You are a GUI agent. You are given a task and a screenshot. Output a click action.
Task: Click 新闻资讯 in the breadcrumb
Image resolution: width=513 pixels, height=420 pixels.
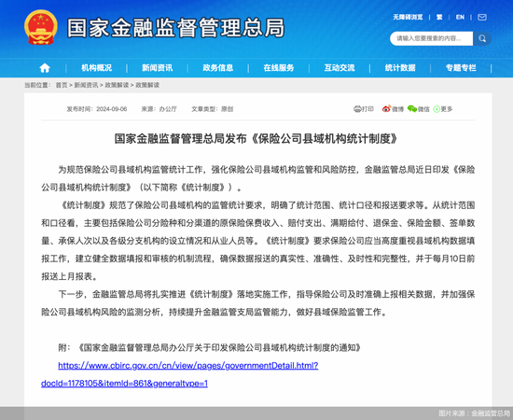(x=86, y=85)
